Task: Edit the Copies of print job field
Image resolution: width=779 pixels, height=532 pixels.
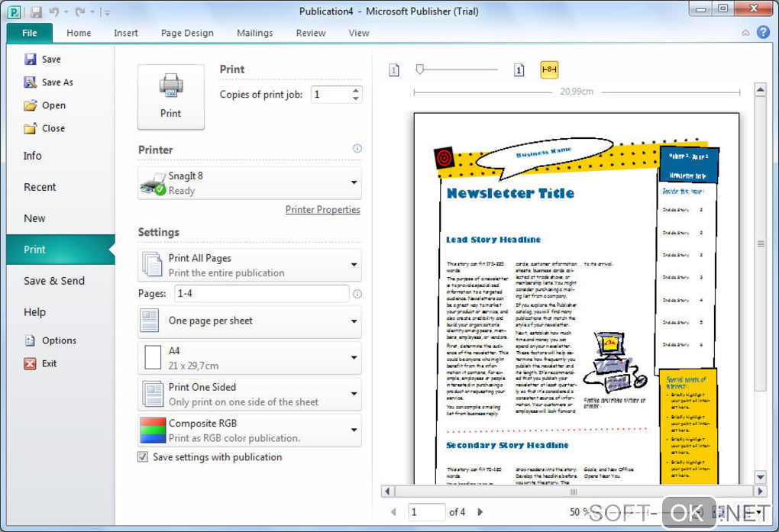Action: 331,95
